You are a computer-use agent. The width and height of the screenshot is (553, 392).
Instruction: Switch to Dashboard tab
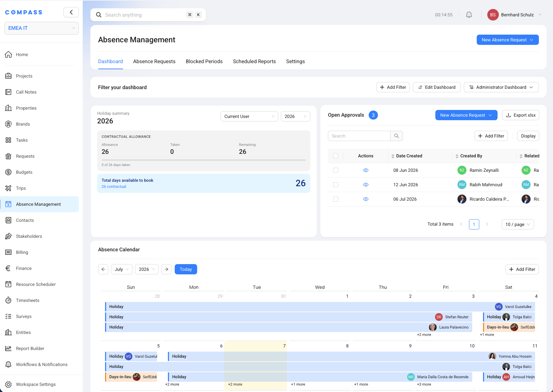(x=110, y=62)
